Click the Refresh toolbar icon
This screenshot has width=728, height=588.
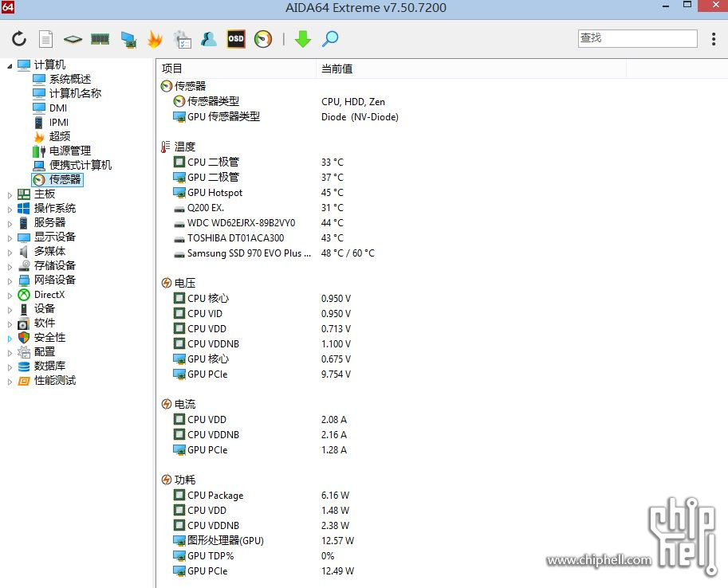click(19, 39)
